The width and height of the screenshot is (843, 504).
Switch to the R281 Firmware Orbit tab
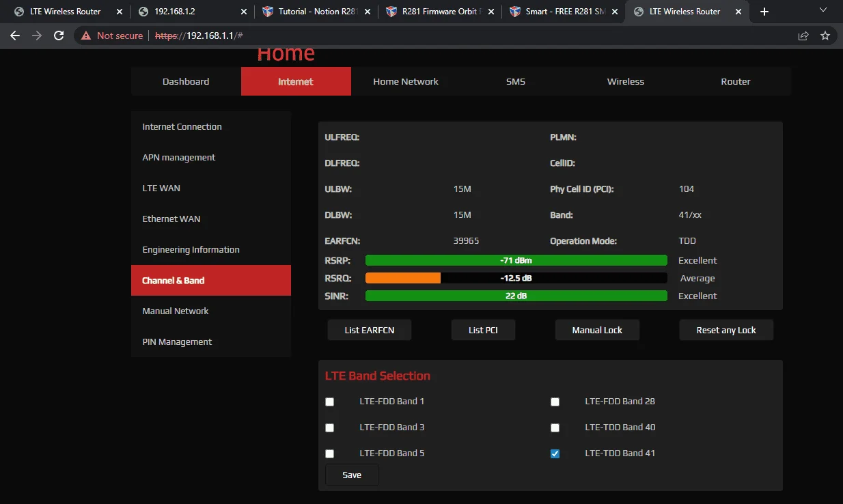[440, 12]
